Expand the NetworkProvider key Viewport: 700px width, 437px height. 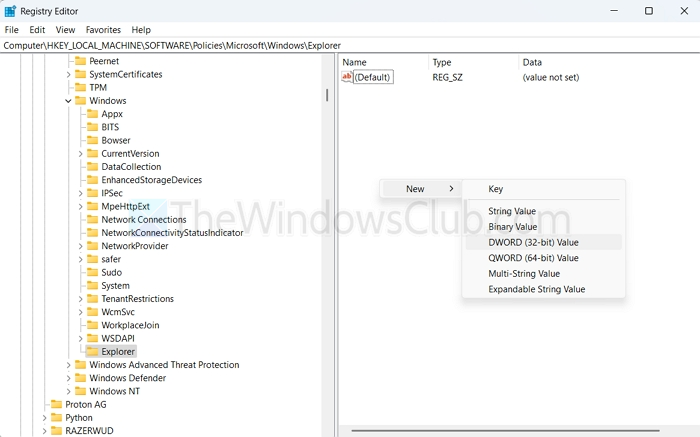(x=80, y=246)
